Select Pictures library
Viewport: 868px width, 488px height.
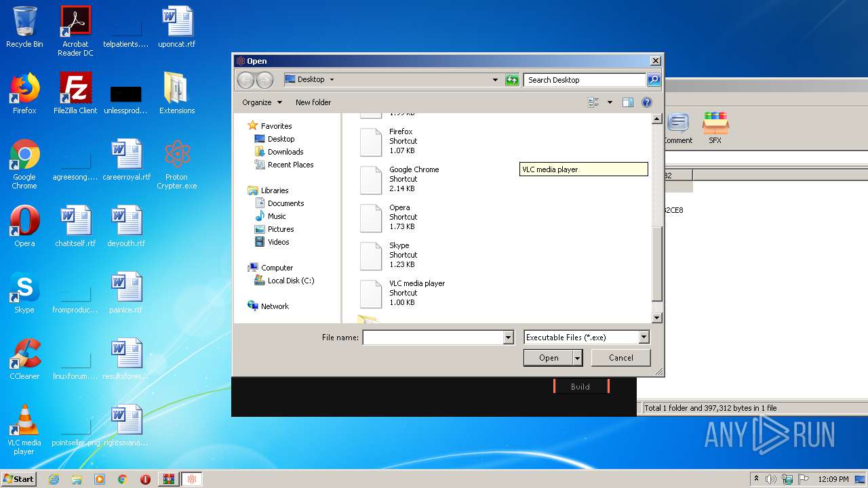tap(274, 229)
